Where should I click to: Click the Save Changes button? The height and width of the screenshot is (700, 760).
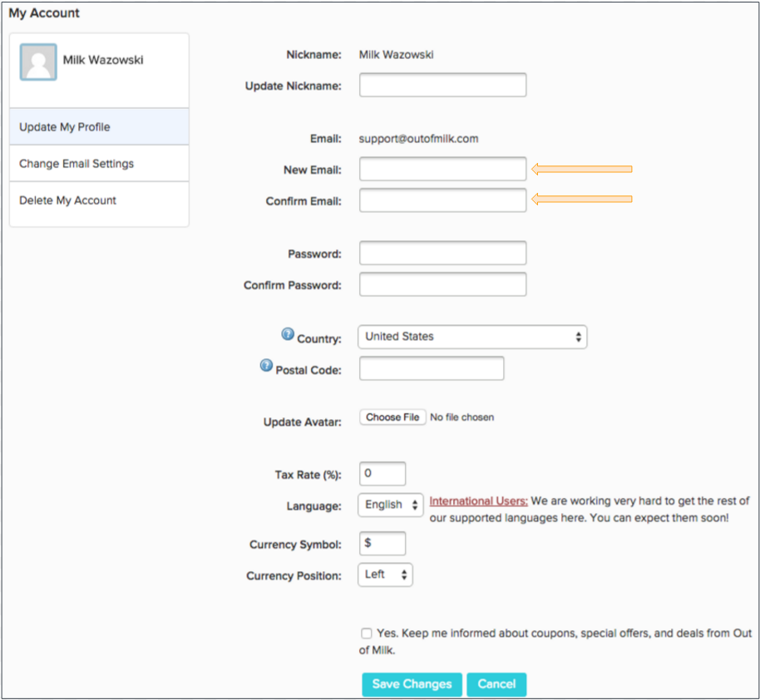point(412,684)
